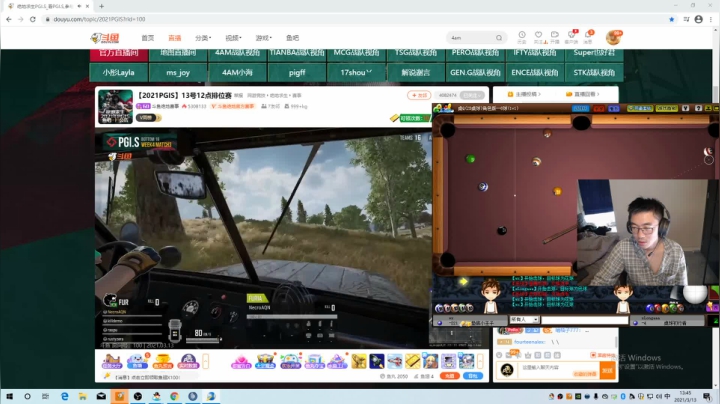Image resolution: width=720 pixels, height=404 pixels.
Task: Open Chrome from the taskbar
Action: coord(174,396)
